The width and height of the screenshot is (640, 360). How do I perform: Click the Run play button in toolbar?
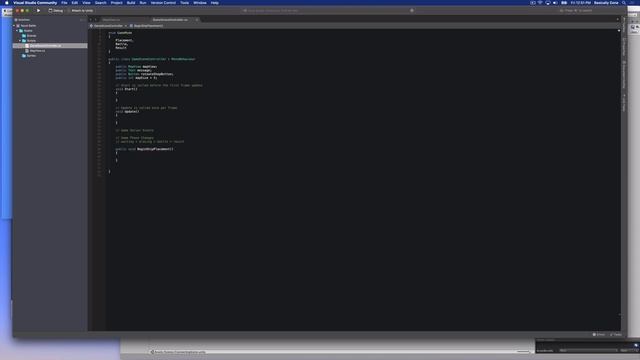click(x=38, y=11)
